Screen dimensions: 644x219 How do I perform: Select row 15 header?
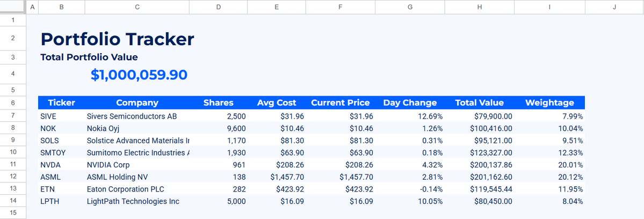pyautogui.click(x=13, y=213)
